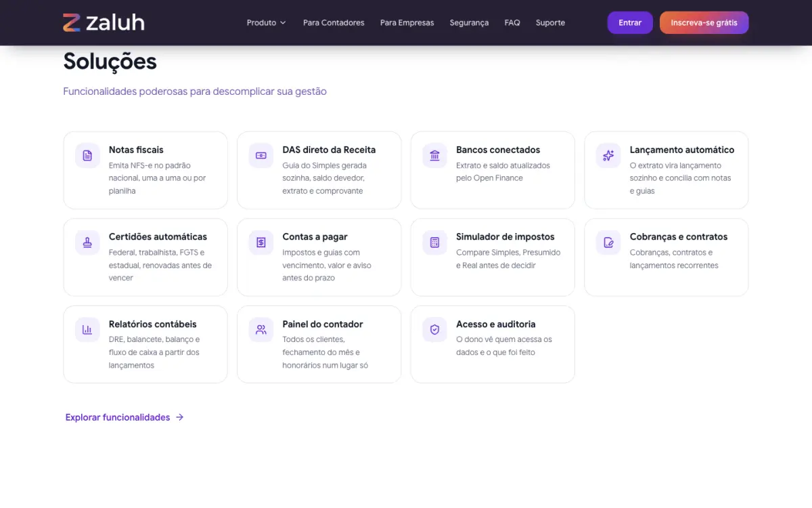
Task: Open the Suporte nav item
Action: pos(550,22)
